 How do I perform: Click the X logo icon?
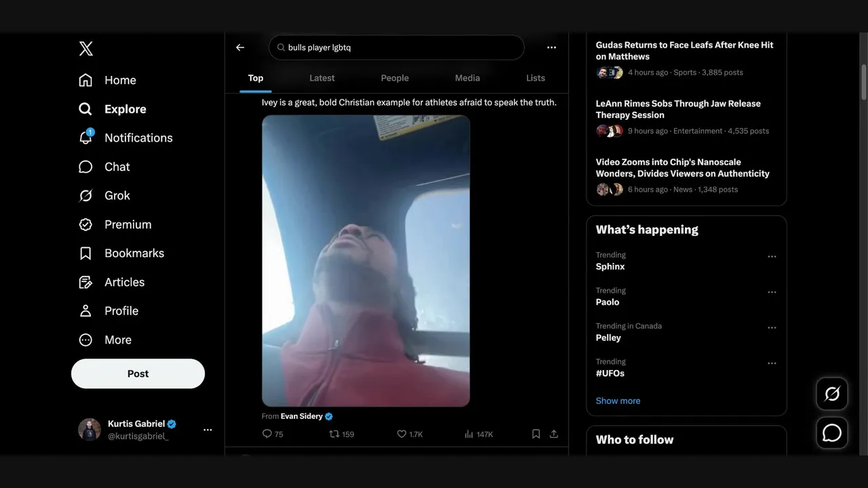coord(85,48)
